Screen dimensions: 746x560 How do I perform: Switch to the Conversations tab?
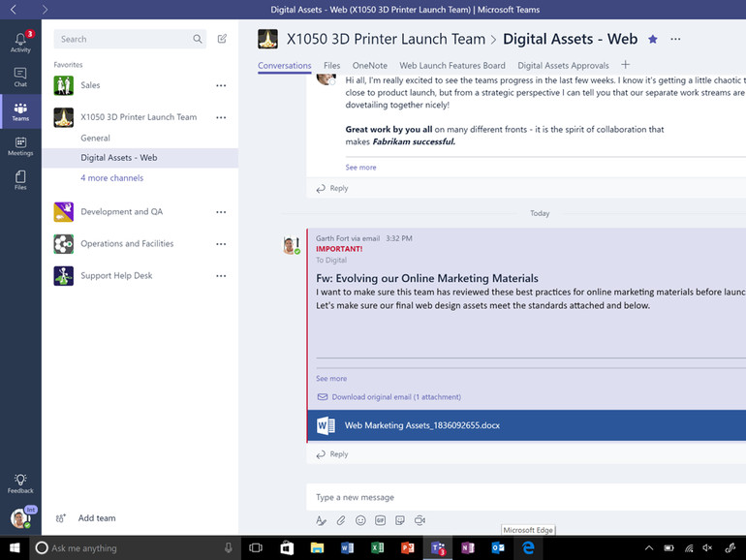[285, 66]
